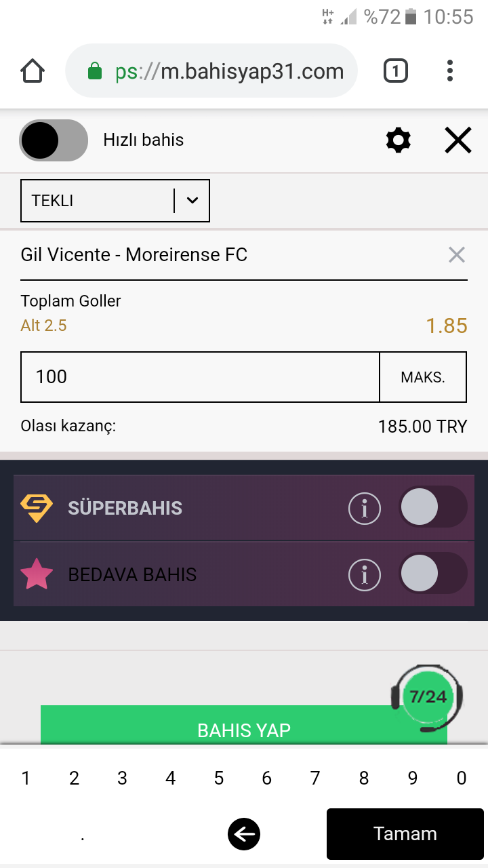Open the 7/24 live support headset
Screen dimensions: 488x868
tap(427, 697)
